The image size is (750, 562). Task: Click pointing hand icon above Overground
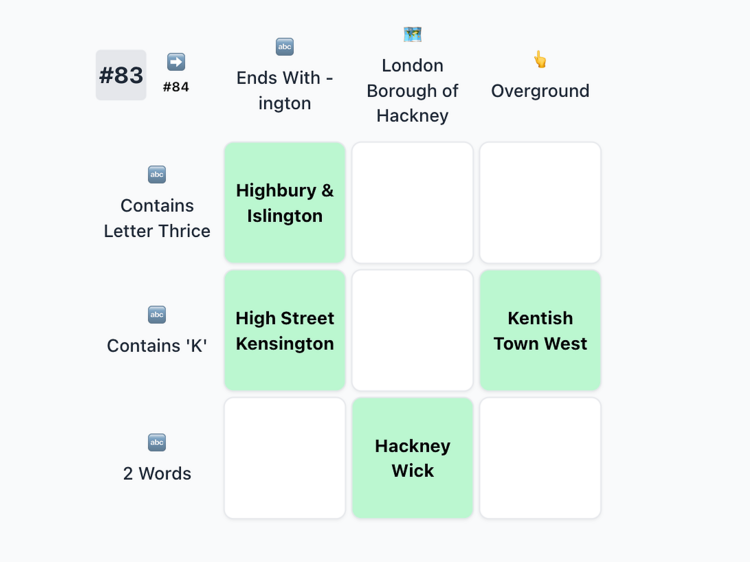540,60
